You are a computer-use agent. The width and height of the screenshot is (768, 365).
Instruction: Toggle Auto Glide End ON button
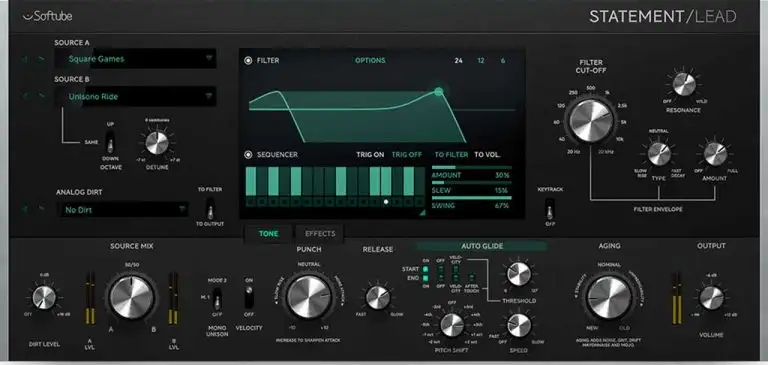coord(425,278)
